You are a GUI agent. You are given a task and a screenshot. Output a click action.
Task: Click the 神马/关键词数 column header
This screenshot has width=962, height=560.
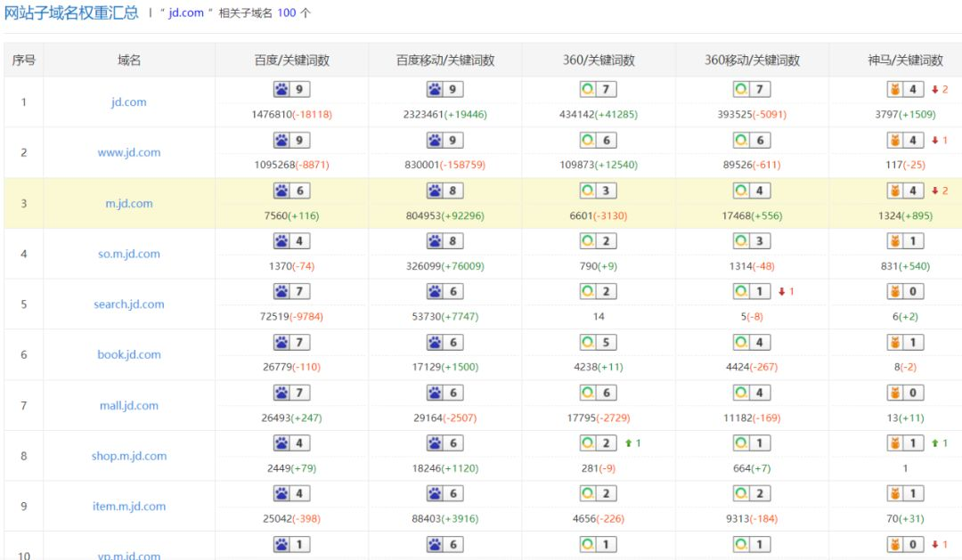point(906,61)
